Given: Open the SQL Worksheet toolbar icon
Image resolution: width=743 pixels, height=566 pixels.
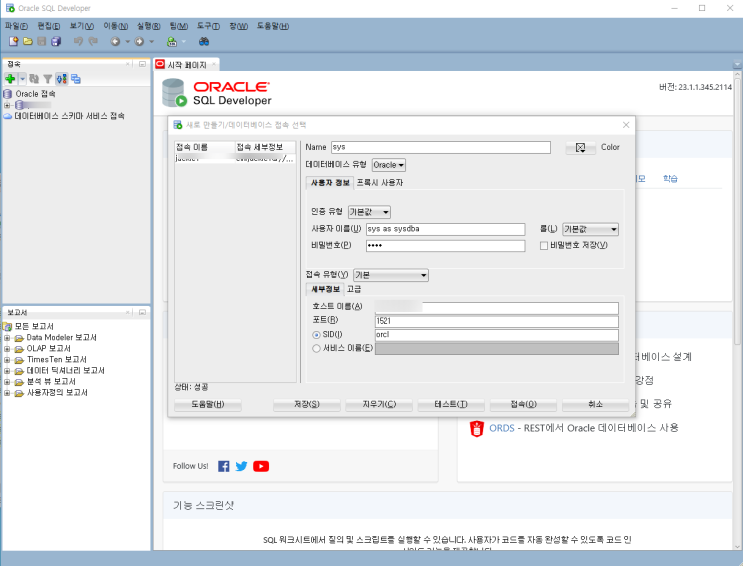Looking at the screenshot, I should click(172, 41).
